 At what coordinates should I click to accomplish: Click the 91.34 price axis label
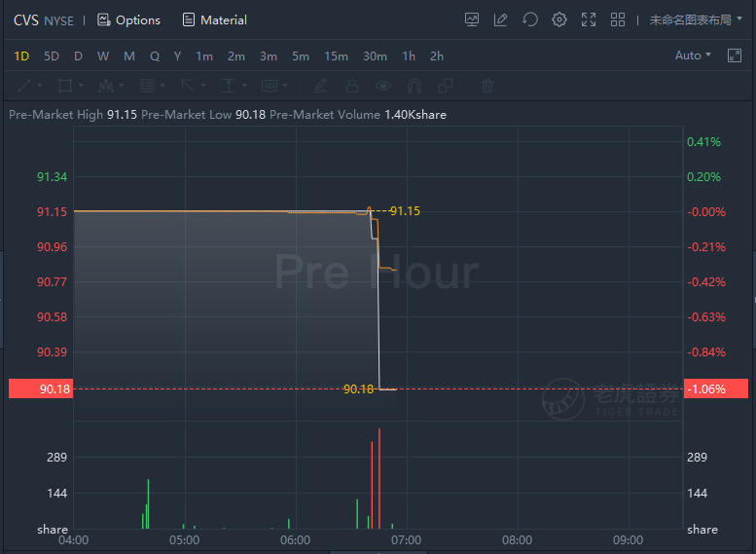[53, 176]
